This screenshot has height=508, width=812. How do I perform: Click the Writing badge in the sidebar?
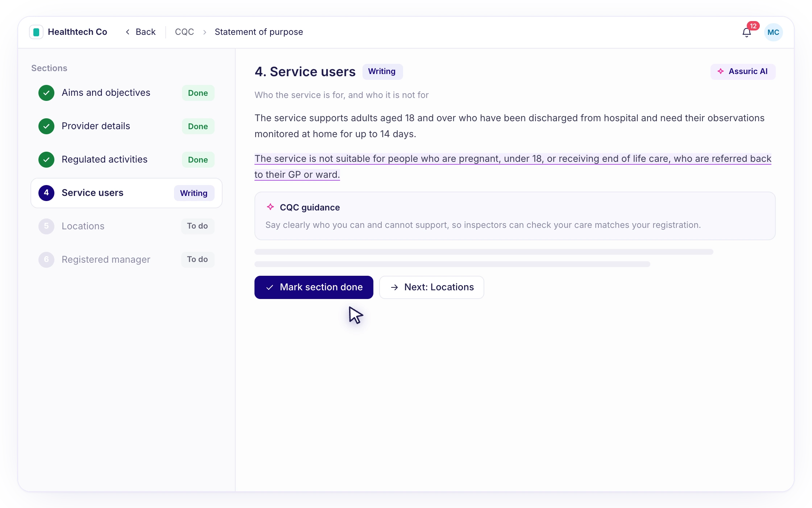[x=194, y=193]
